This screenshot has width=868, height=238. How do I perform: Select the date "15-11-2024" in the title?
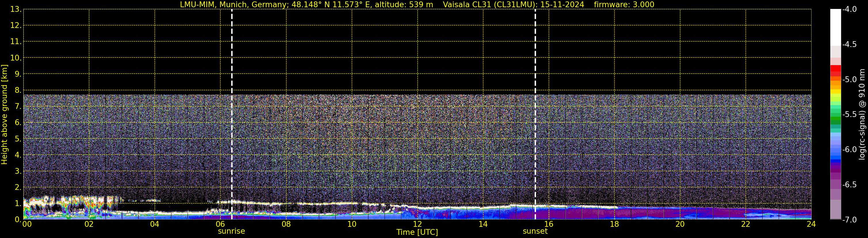tap(562, 5)
